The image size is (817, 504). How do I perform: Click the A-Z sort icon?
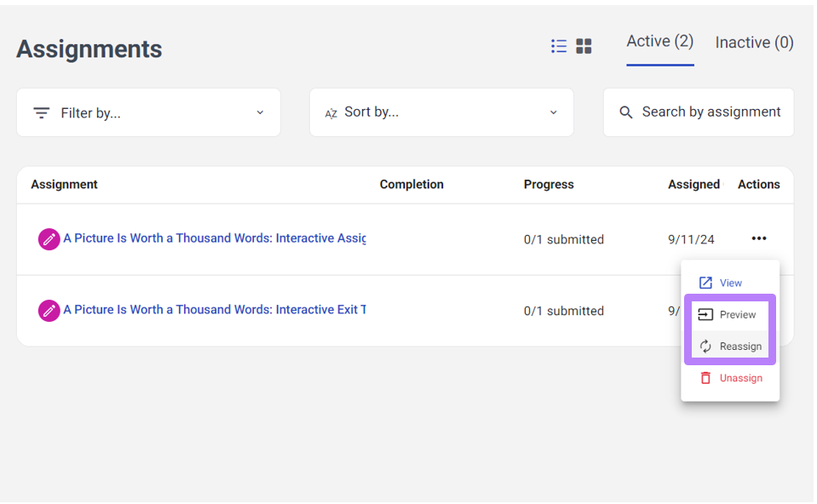331,113
